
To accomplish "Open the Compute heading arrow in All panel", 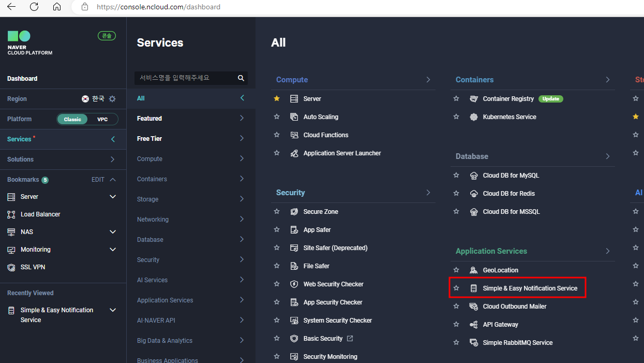I will 428,80.
